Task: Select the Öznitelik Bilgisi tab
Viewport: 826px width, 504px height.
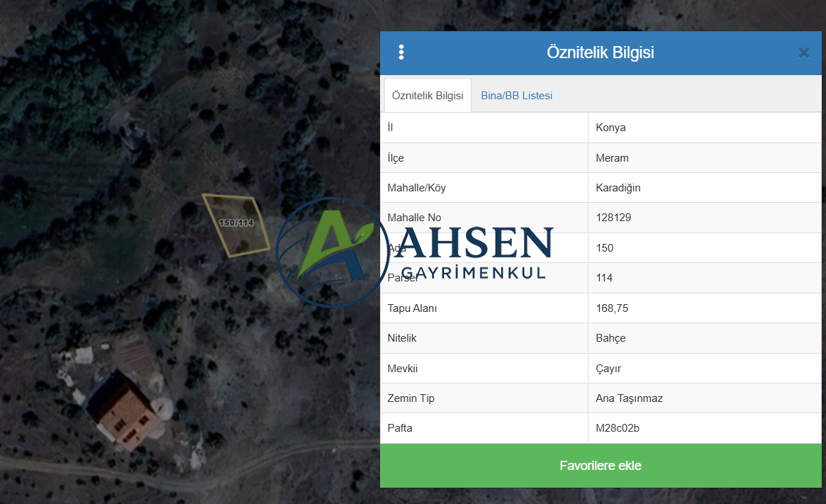Action: (428, 96)
